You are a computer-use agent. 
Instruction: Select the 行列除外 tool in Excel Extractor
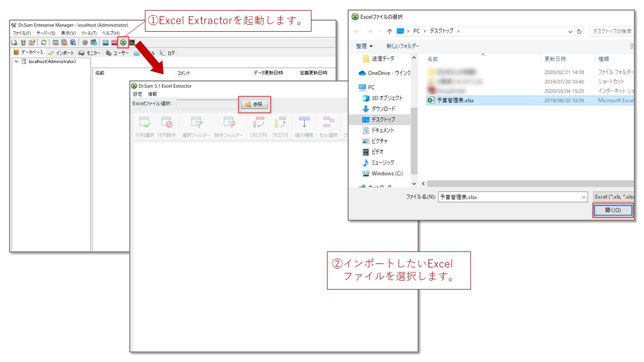tap(167, 126)
